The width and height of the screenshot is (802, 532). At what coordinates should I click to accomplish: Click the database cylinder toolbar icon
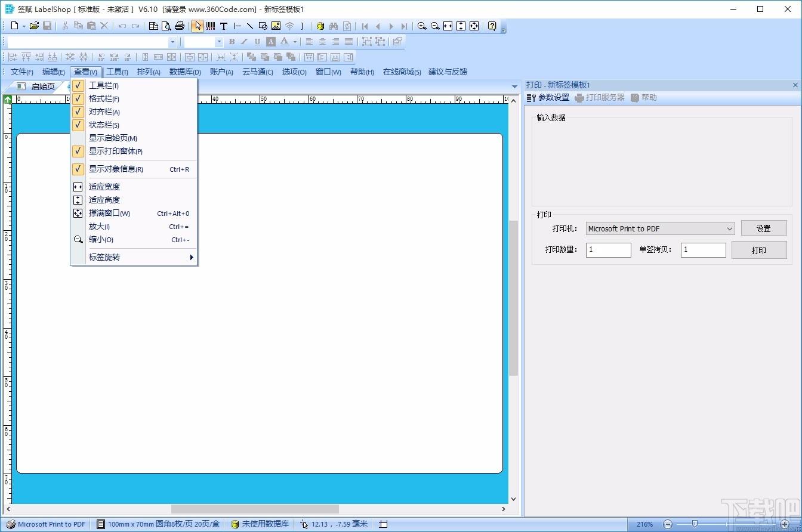pos(320,26)
